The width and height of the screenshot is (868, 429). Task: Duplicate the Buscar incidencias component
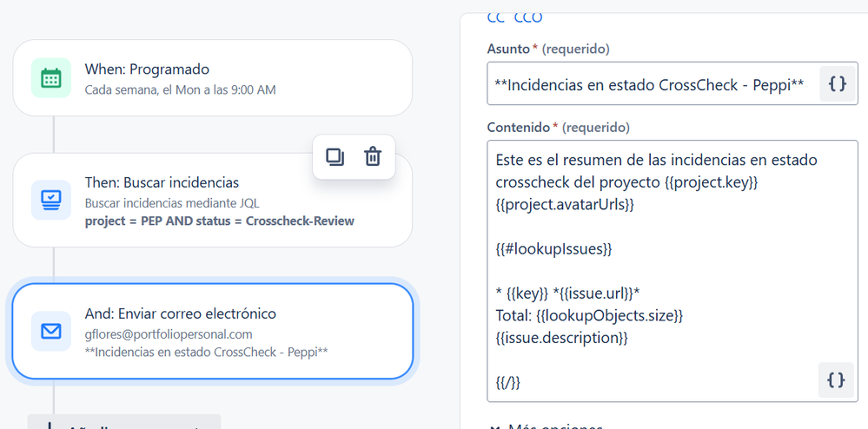[335, 157]
